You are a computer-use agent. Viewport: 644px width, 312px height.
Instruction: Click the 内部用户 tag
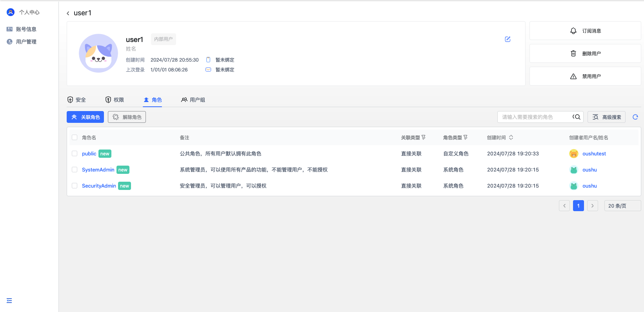(164, 39)
